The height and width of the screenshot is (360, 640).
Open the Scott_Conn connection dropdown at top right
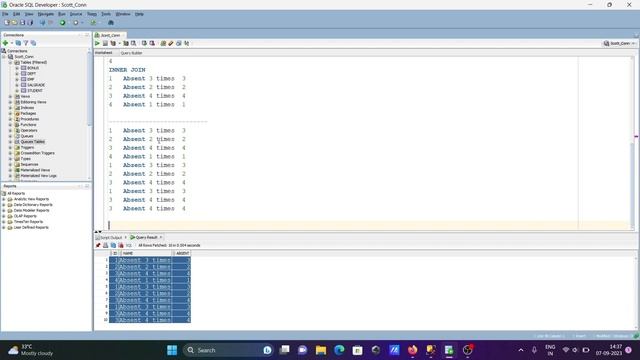[x=620, y=43]
